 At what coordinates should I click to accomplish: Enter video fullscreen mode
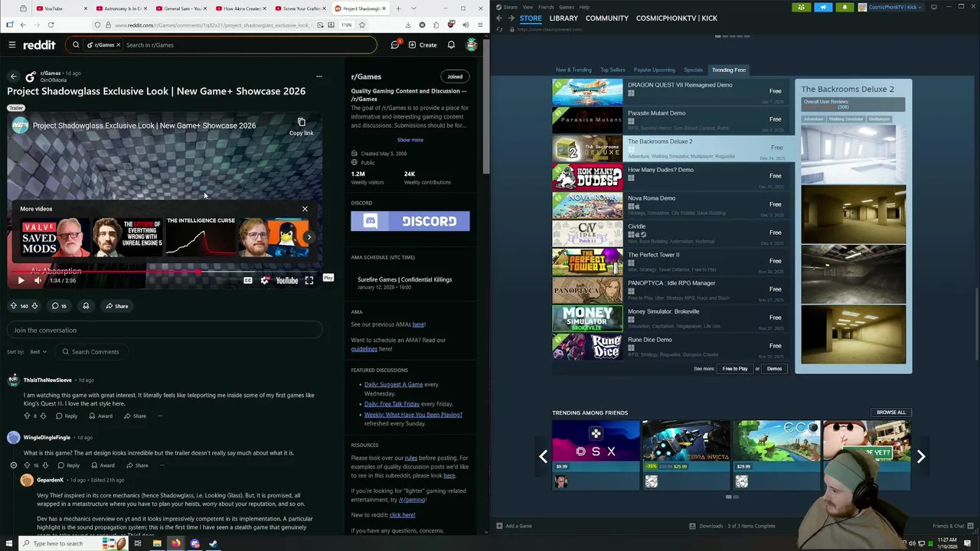(x=309, y=281)
